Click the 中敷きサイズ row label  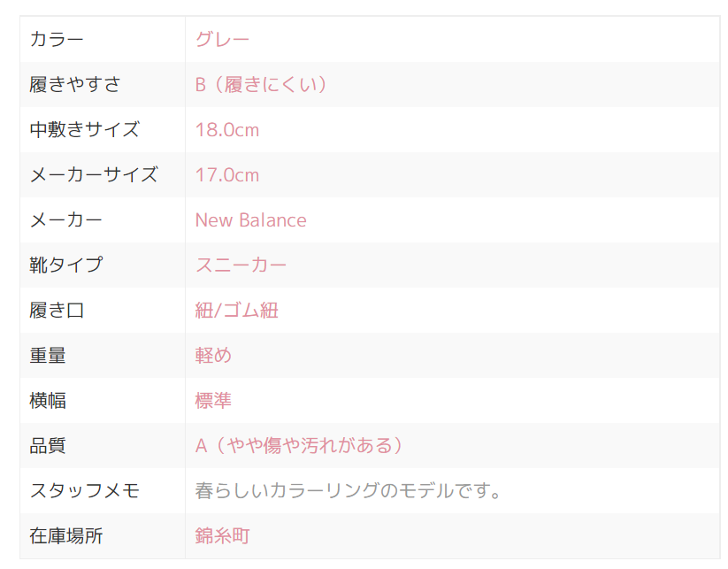[84, 130]
